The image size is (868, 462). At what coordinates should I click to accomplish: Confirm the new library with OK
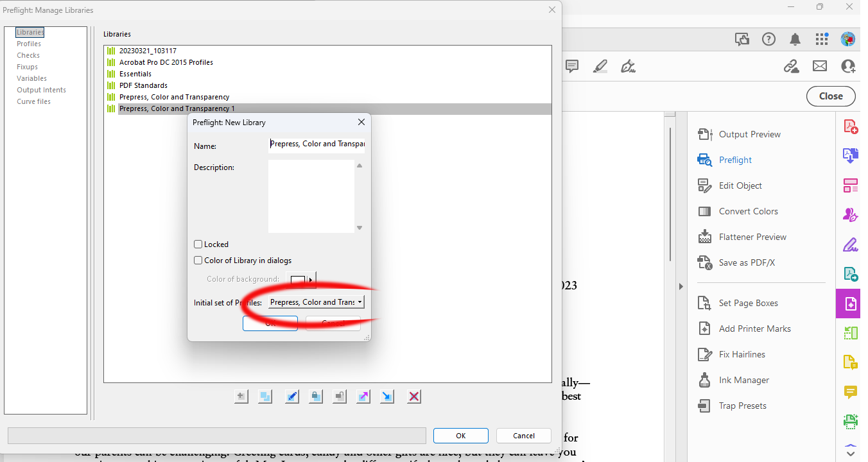click(x=270, y=323)
